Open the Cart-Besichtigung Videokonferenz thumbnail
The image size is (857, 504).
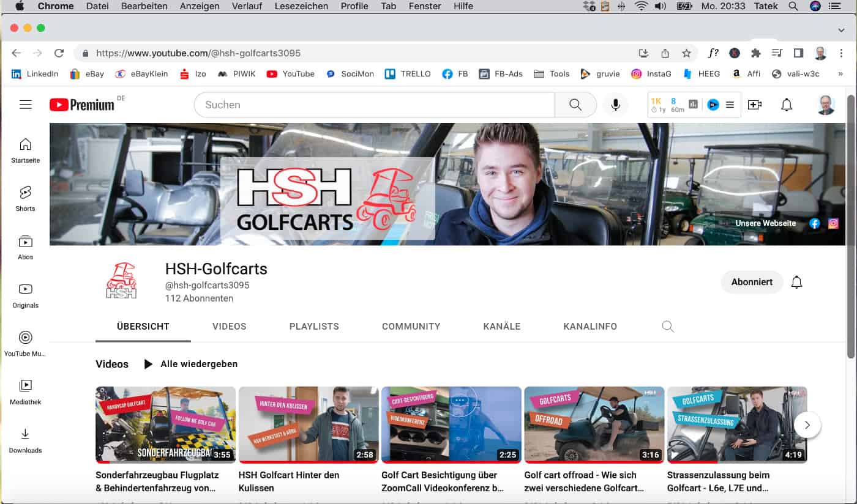(451, 424)
